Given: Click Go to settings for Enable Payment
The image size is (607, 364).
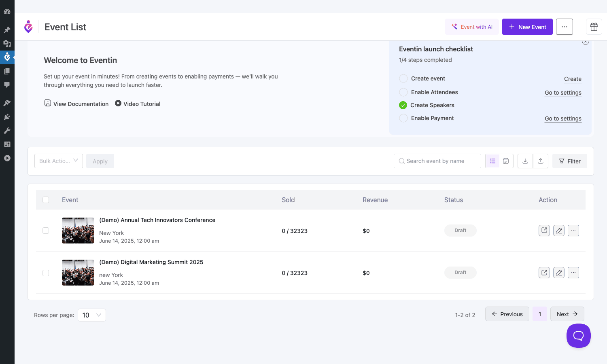Looking at the screenshot, I should 563,119.
